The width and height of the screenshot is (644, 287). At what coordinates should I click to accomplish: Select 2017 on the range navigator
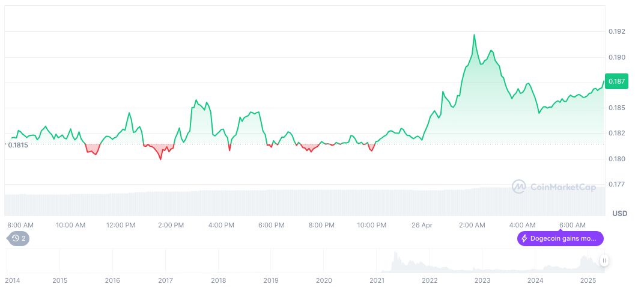click(166, 280)
